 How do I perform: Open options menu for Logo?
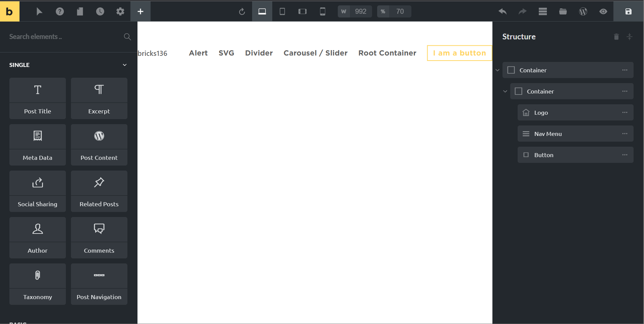coord(625,112)
